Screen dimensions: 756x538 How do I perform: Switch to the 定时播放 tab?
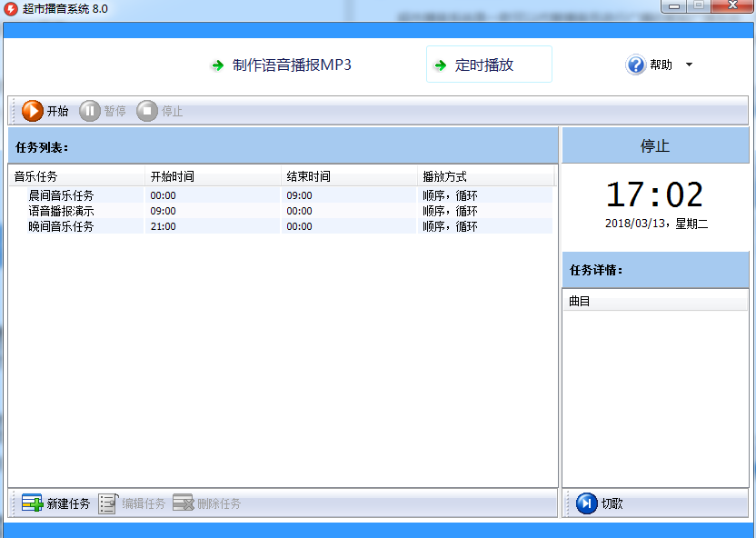point(489,65)
